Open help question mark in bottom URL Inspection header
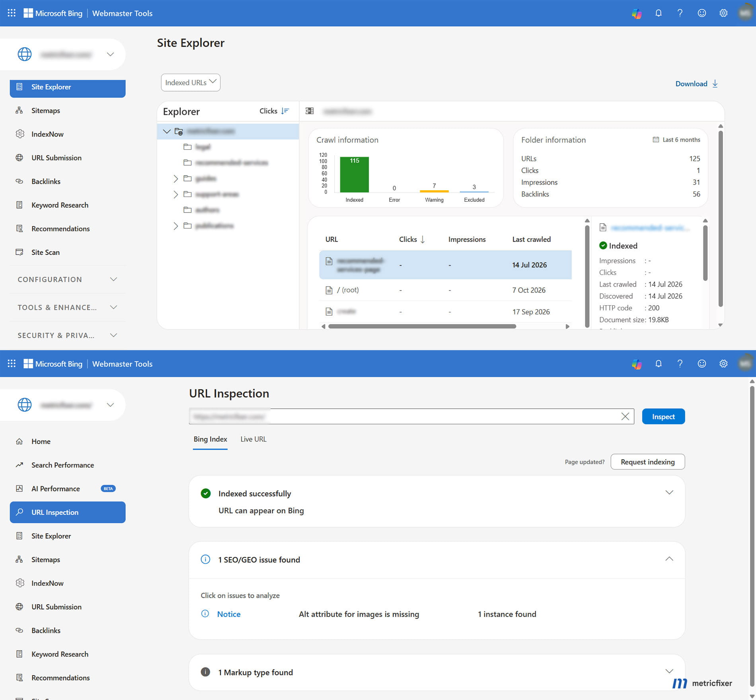Viewport: 756px width, 700px height. click(680, 363)
